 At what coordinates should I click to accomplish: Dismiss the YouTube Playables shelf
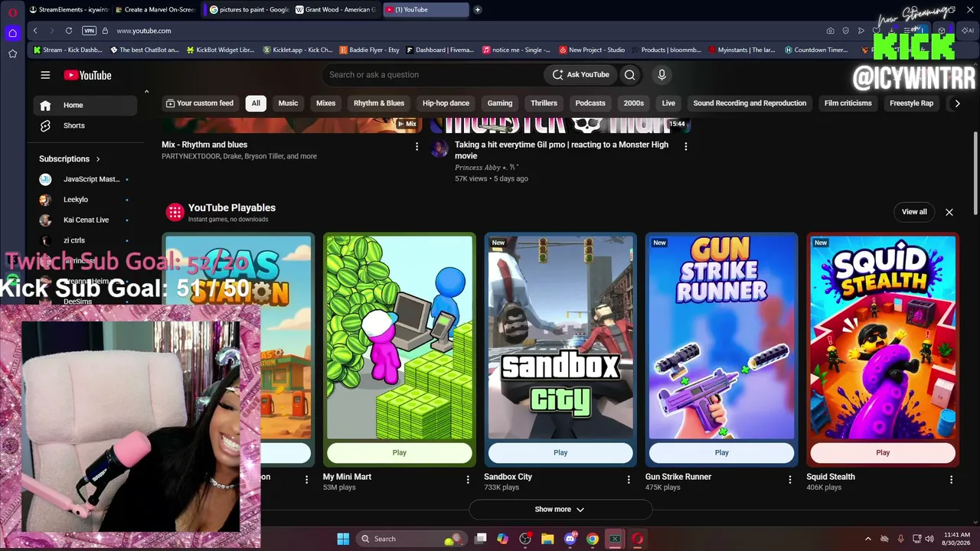point(949,212)
